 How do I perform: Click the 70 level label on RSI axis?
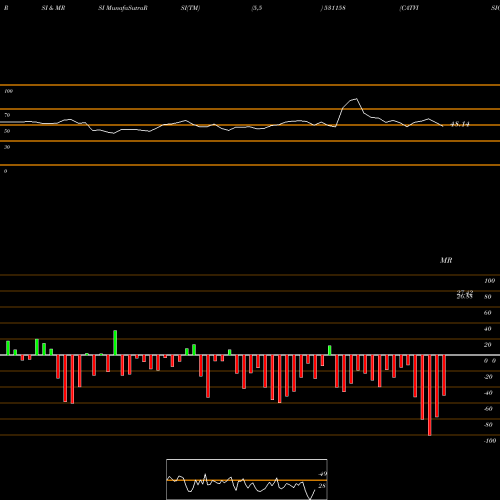[7, 115]
